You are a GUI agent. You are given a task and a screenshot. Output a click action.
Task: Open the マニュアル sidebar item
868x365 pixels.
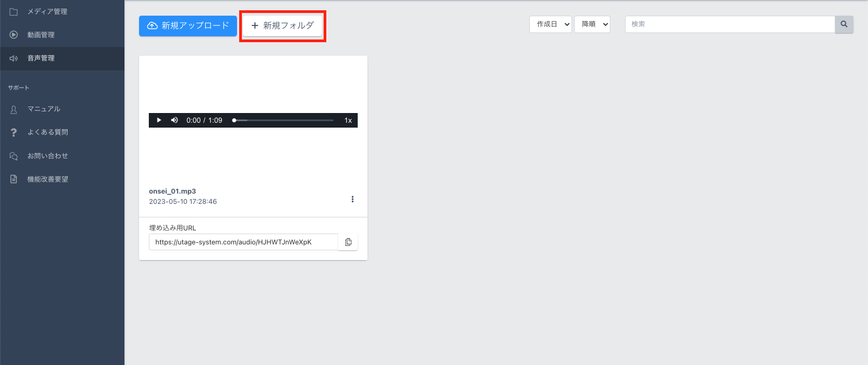point(44,109)
